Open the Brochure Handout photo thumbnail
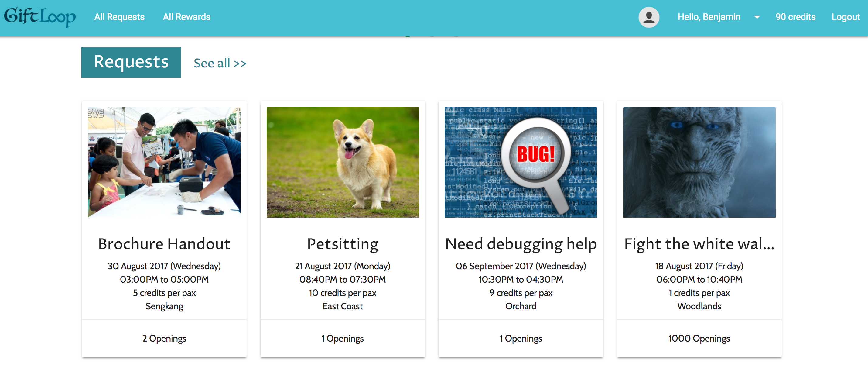Screen dimensions: 868x375 coord(164,162)
